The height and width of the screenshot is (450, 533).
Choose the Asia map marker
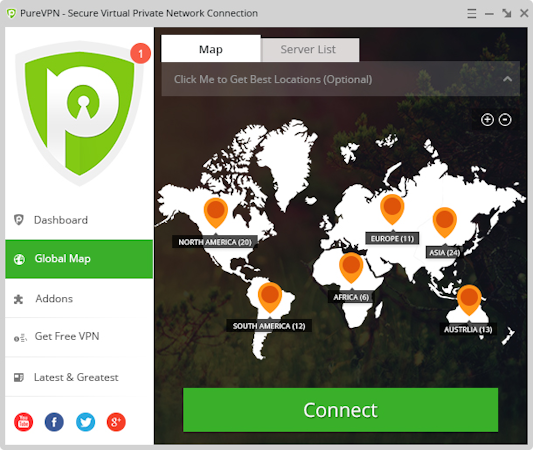tap(444, 221)
